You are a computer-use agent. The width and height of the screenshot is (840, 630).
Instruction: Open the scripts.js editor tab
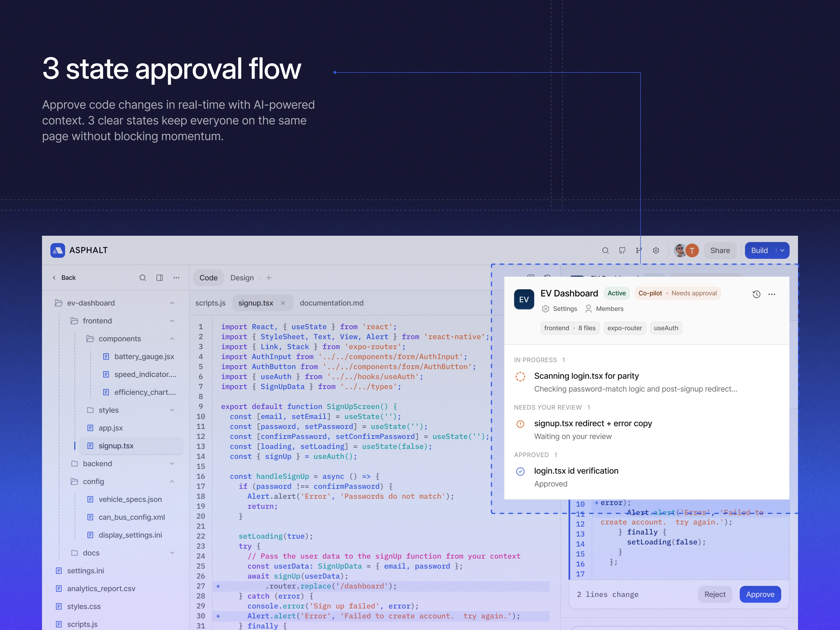[x=210, y=303]
